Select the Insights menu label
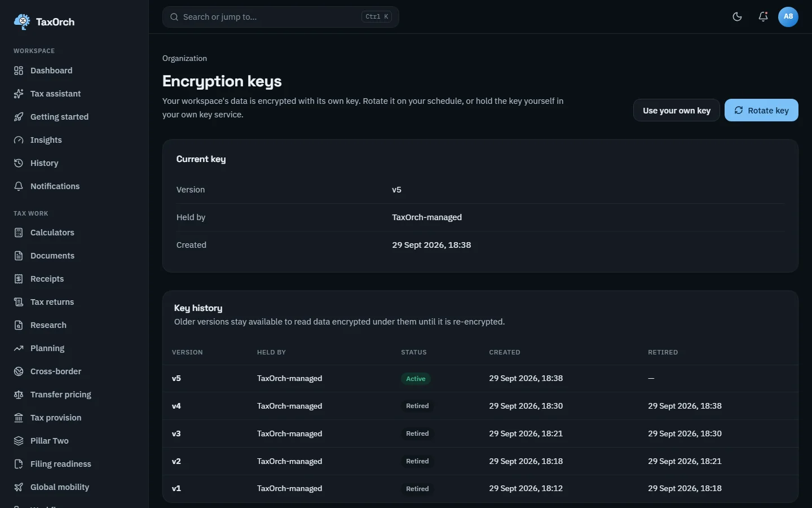812x508 pixels. (x=46, y=140)
